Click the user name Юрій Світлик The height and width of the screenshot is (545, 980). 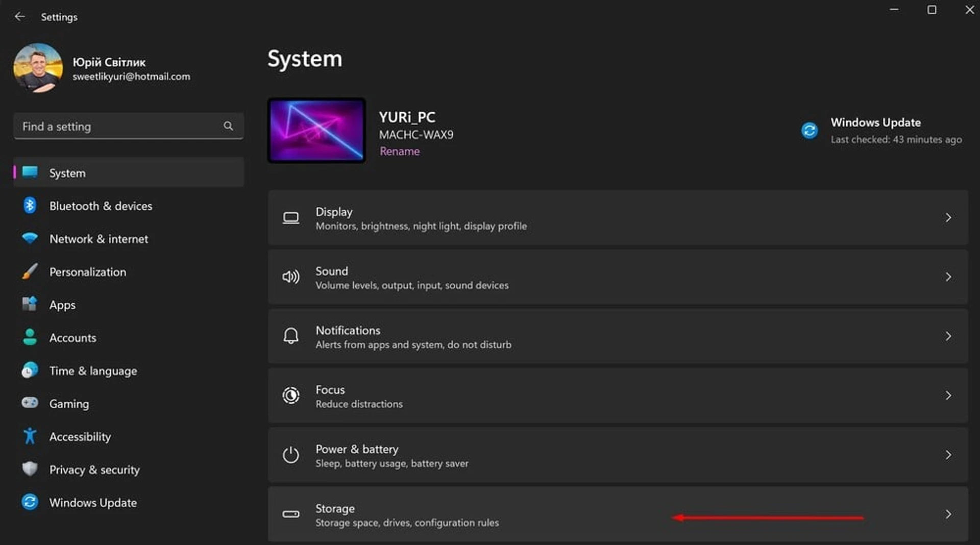[x=109, y=62]
